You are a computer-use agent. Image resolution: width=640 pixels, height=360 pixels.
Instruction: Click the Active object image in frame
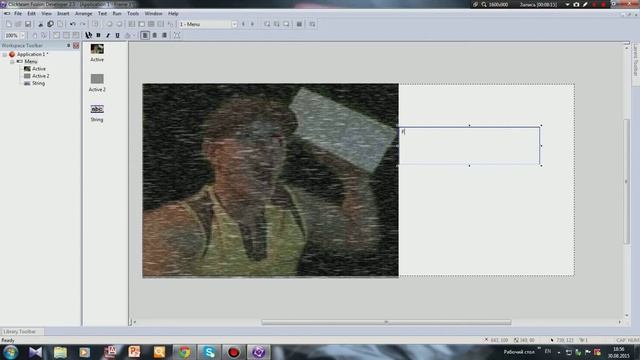(x=270, y=180)
